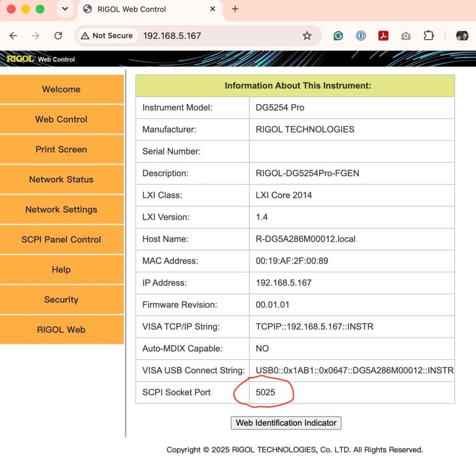The width and height of the screenshot is (476, 467).
Task: Open a new tab with plus icon
Action: pos(235,9)
